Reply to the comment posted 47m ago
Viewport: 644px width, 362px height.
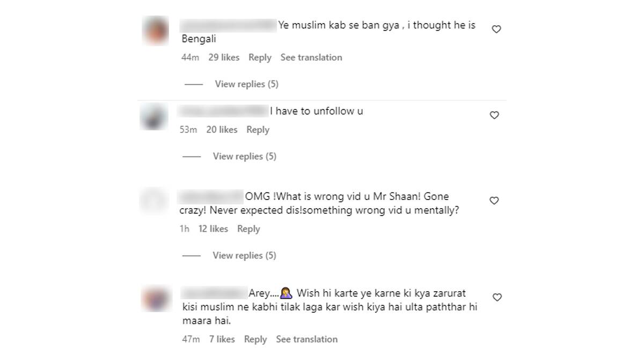tap(255, 339)
